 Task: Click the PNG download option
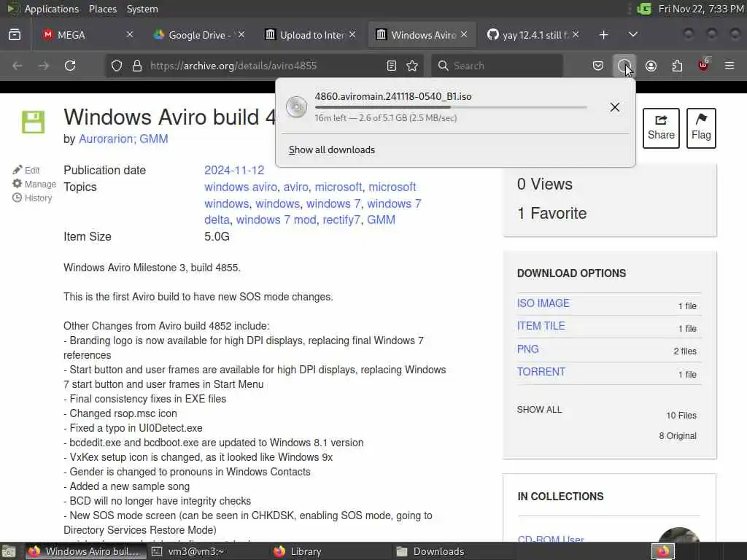pyautogui.click(x=528, y=349)
